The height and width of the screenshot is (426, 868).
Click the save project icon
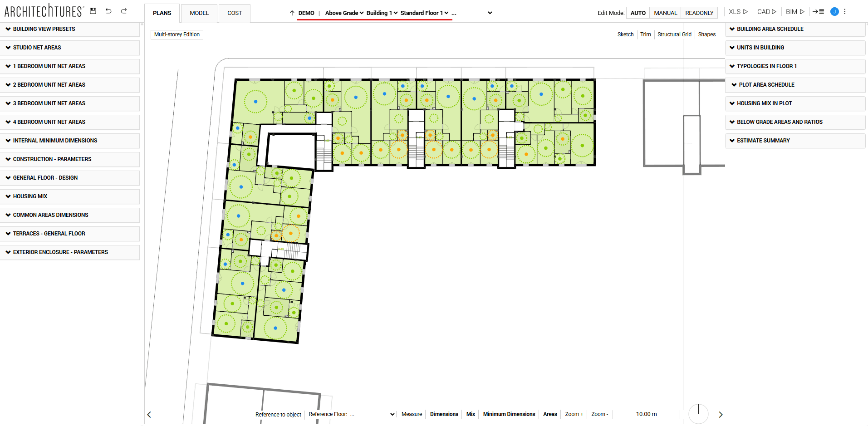(93, 11)
